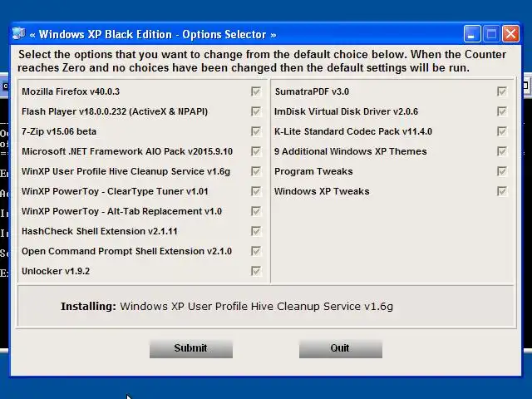Toggle the Mozilla Firefox v40.0.3 checkbox
532x399 pixels.
256,91
